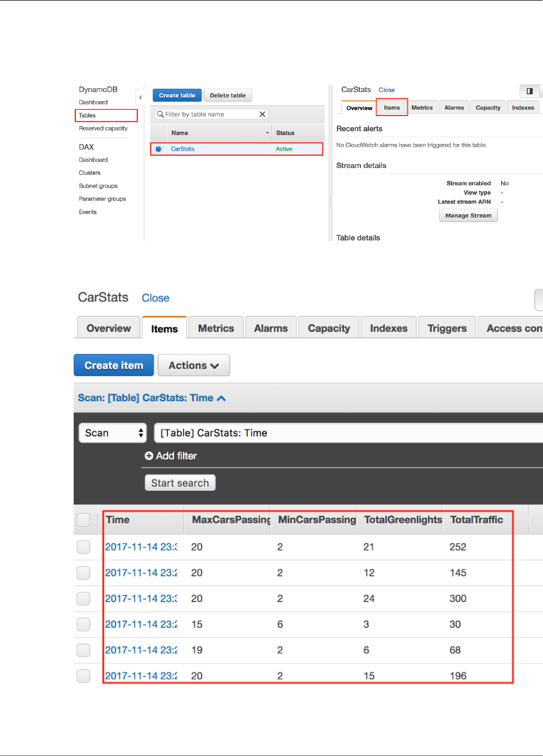Open Tables in the sidebar
Viewport: 543px width, 756px height.
pos(87,115)
